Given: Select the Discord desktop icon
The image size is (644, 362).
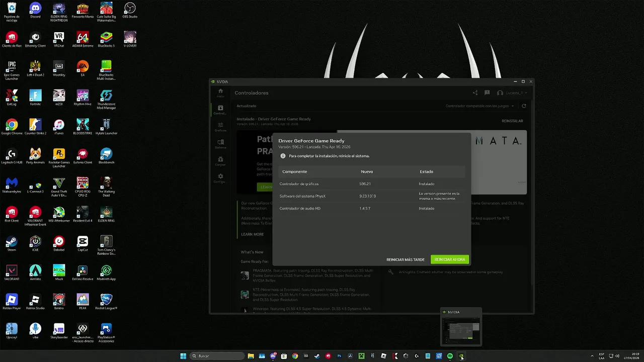Looking at the screenshot, I should 35,11.
